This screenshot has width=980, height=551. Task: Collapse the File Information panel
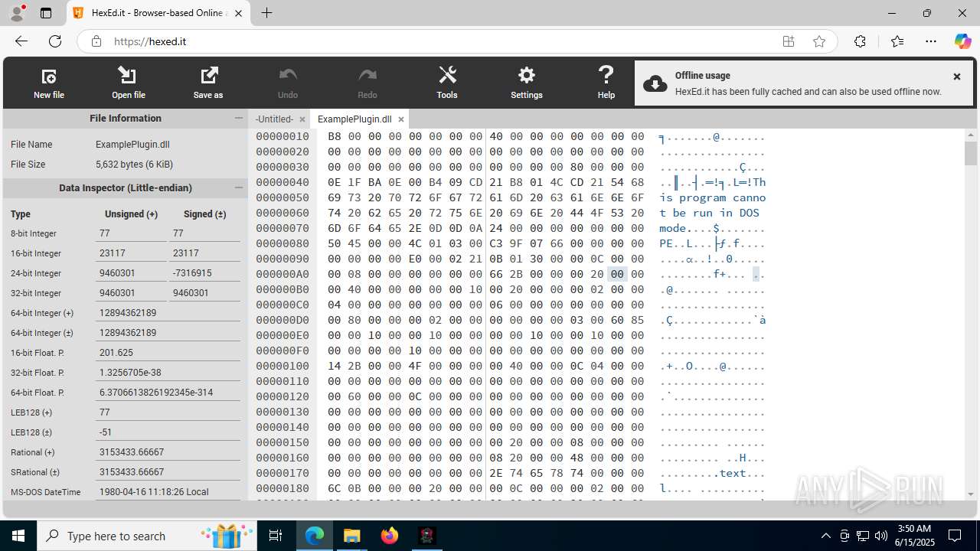click(x=238, y=119)
